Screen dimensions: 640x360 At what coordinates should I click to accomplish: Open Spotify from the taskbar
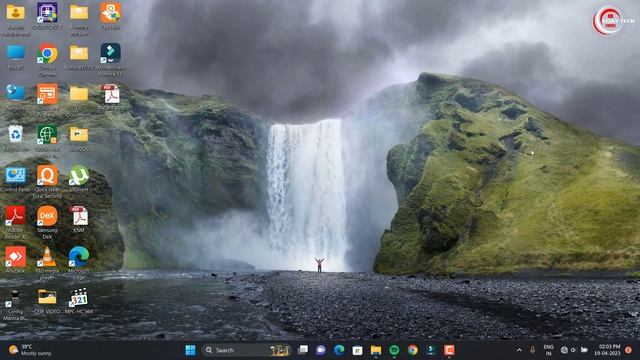pyautogui.click(x=394, y=350)
